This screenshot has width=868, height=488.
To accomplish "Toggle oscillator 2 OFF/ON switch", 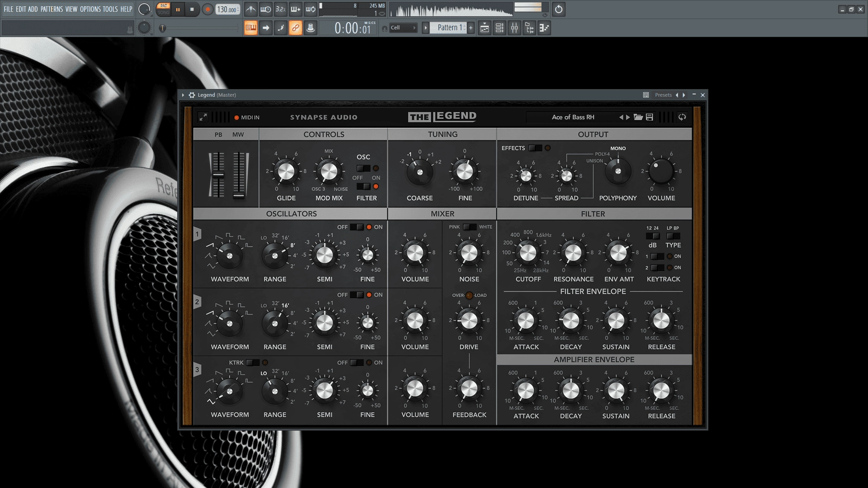I will (357, 295).
